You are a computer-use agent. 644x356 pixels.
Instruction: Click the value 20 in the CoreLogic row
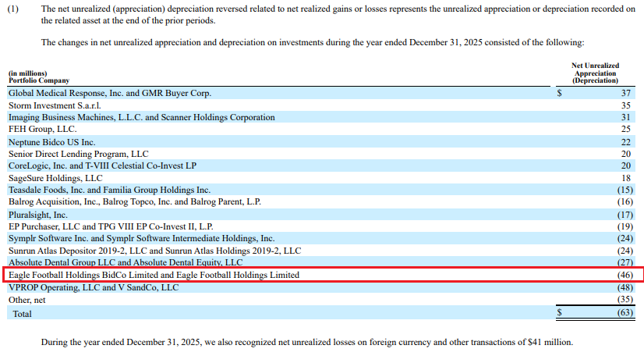625,166
